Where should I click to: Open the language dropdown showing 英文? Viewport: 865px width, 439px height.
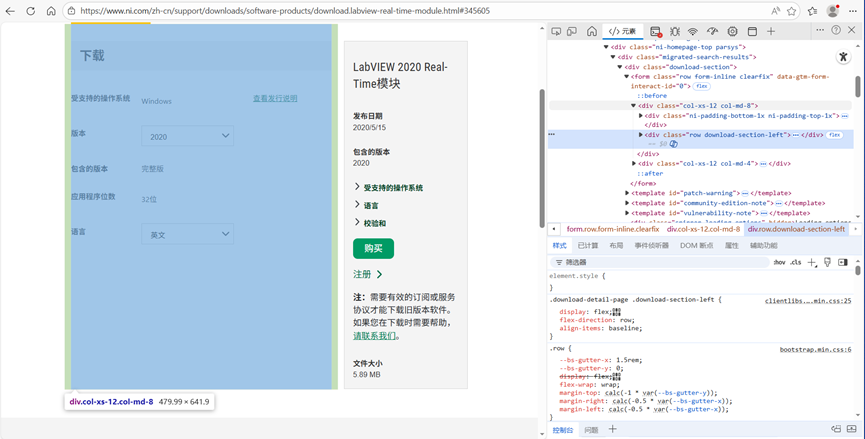point(188,234)
